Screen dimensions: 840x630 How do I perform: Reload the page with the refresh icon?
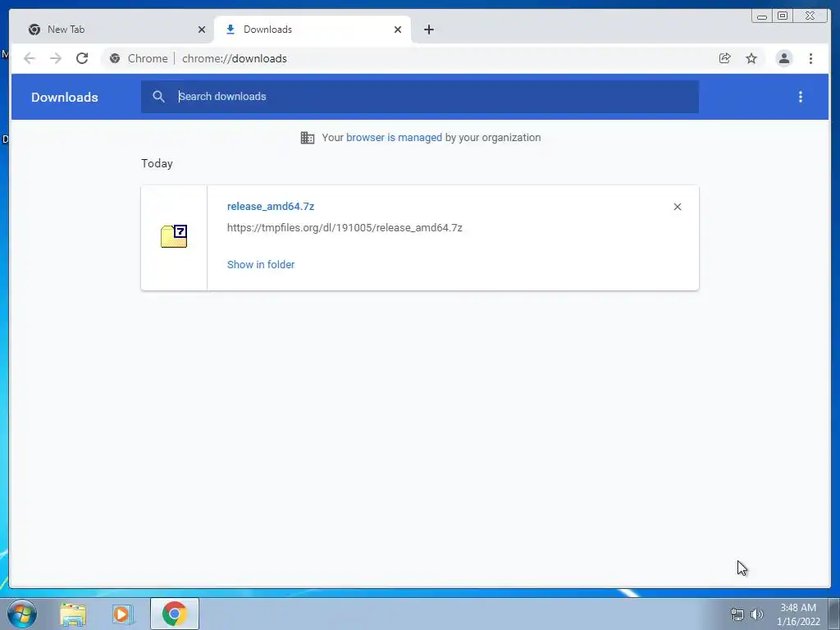pos(82,58)
